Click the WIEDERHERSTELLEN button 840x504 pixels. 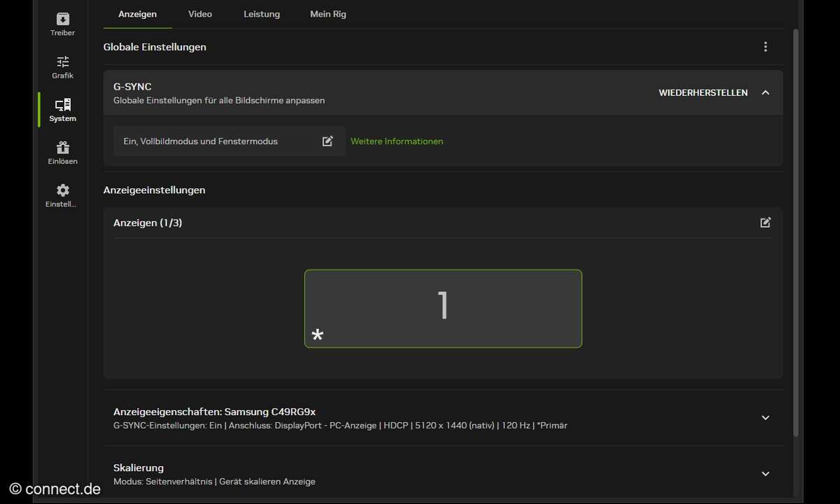tap(703, 92)
